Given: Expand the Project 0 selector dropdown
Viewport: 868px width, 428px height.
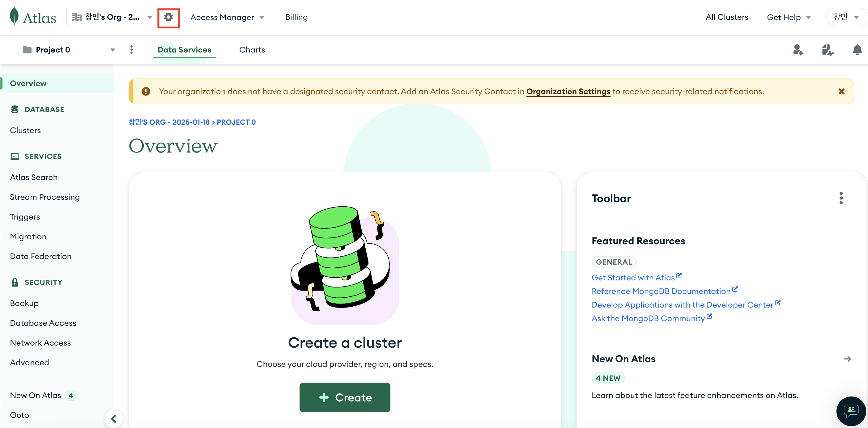Looking at the screenshot, I should [113, 50].
